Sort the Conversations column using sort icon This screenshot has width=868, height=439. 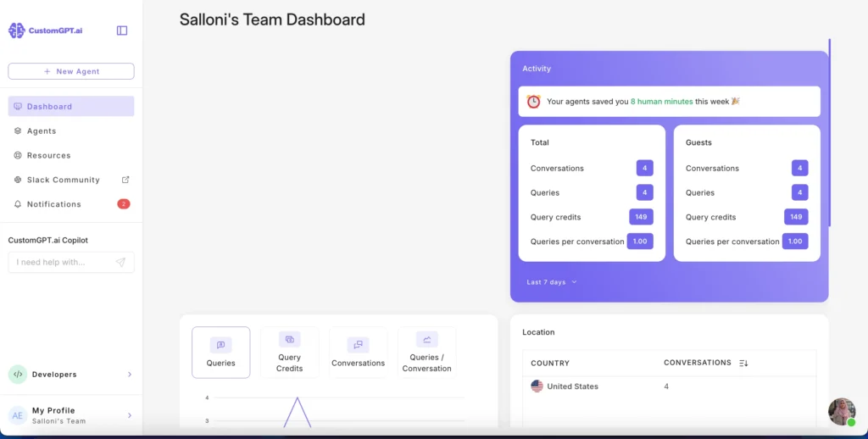(x=743, y=364)
